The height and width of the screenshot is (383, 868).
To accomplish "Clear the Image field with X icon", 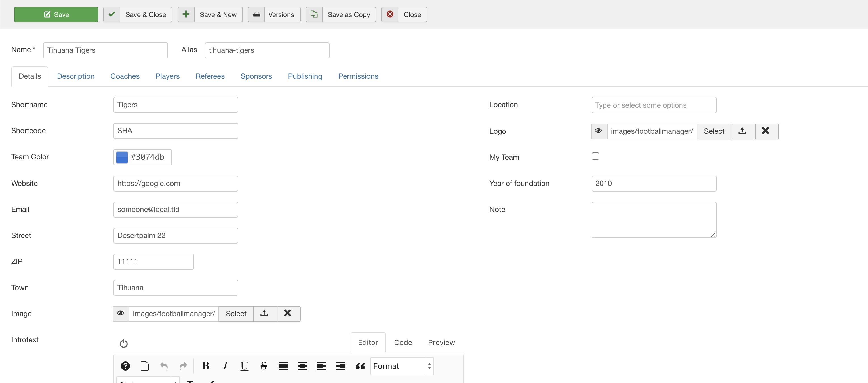I will 287,314.
